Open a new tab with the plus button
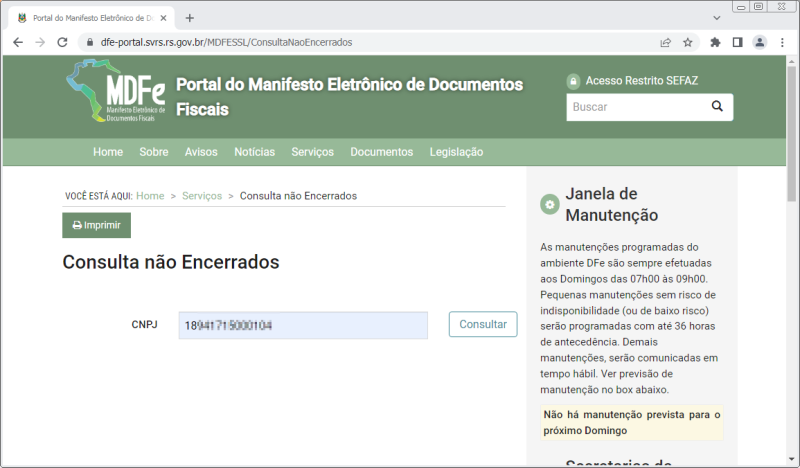Image resolution: width=800 pixels, height=468 pixels. point(190,18)
